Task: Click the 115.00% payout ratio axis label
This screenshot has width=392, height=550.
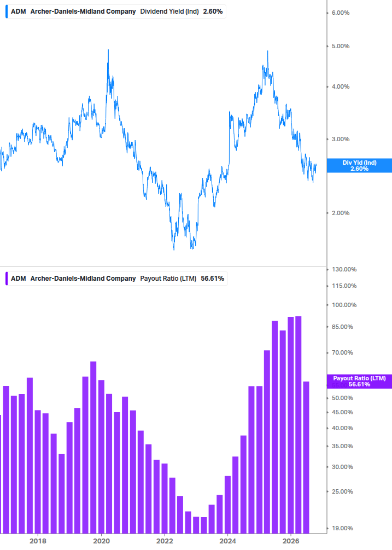Action: [344, 286]
